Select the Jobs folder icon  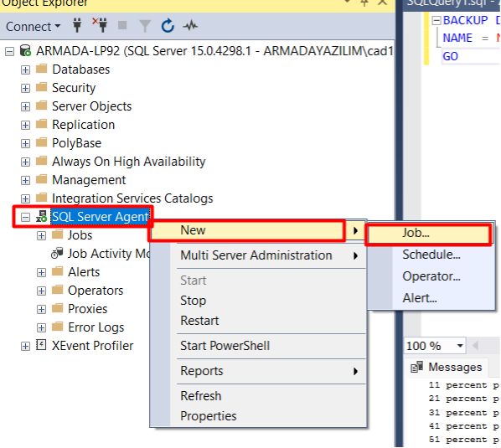pos(58,234)
